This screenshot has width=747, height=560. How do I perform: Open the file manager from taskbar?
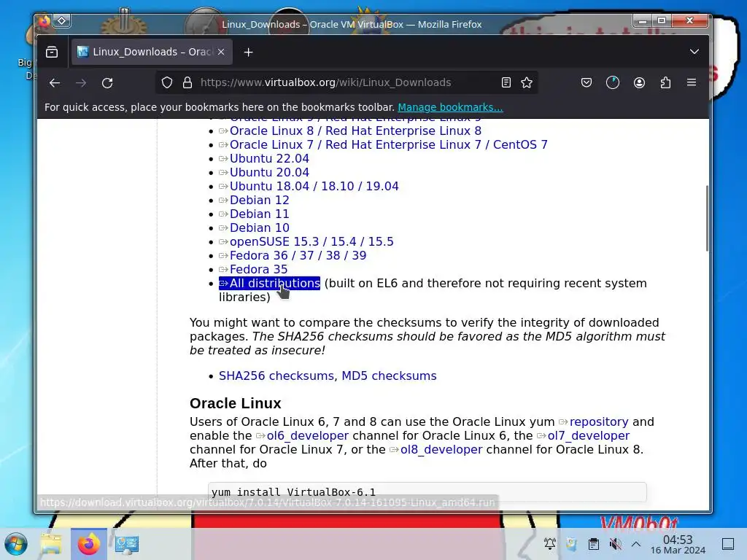[x=51, y=544]
